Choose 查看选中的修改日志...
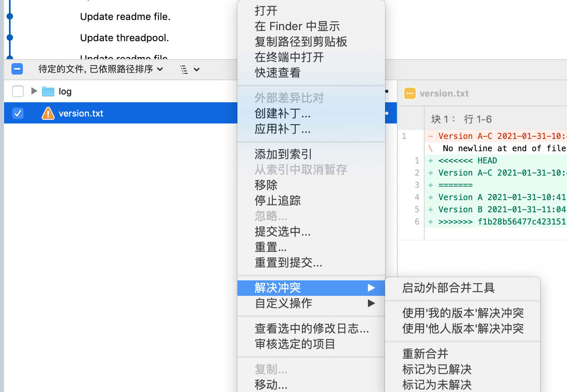This screenshot has width=567, height=392. pyautogui.click(x=312, y=328)
